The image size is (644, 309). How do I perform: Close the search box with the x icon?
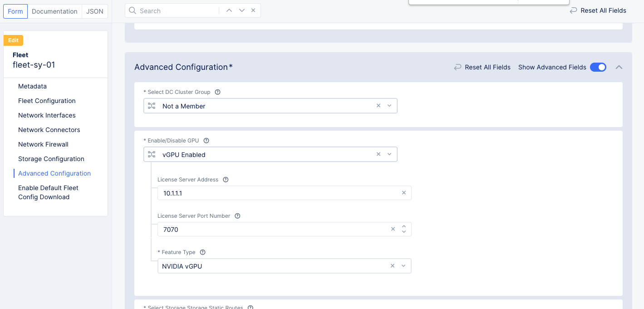point(253,10)
